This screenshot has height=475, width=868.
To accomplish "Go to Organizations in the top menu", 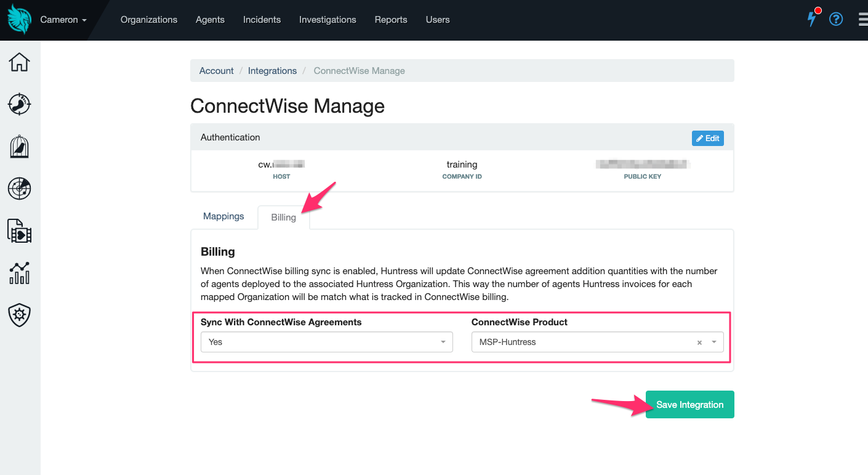I will click(x=149, y=20).
